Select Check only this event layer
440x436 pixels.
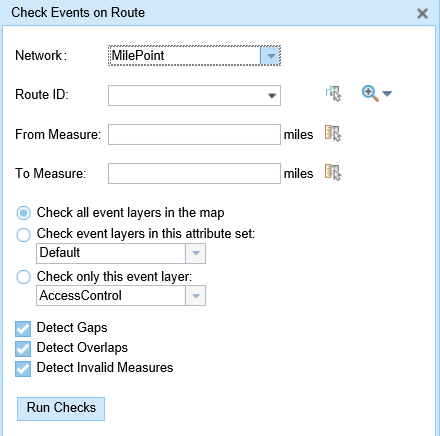(24, 277)
